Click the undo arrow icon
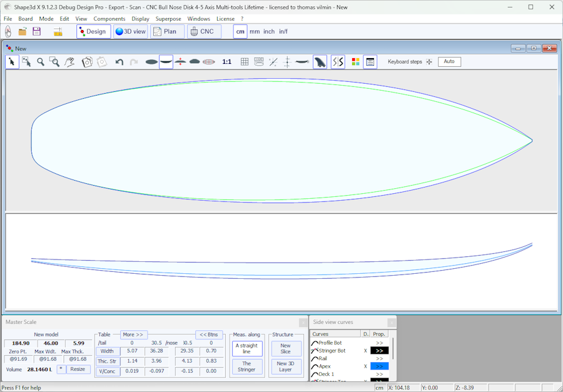 coord(119,62)
